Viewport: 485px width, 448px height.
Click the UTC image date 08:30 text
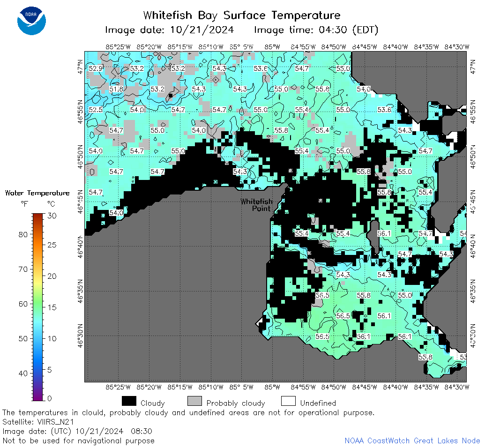pos(77,431)
